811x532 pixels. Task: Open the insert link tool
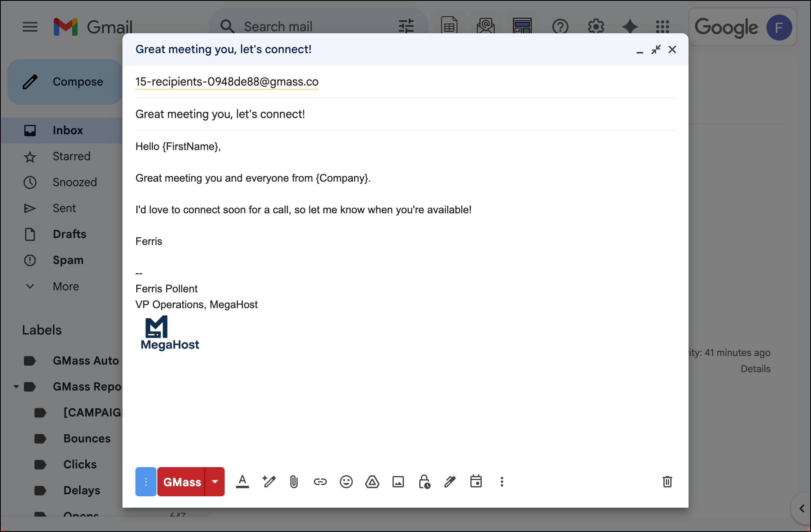320,482
